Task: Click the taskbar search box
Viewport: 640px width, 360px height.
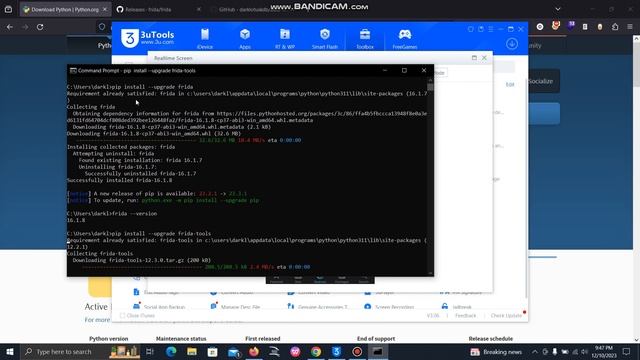Action: click(x=81, y=351)
